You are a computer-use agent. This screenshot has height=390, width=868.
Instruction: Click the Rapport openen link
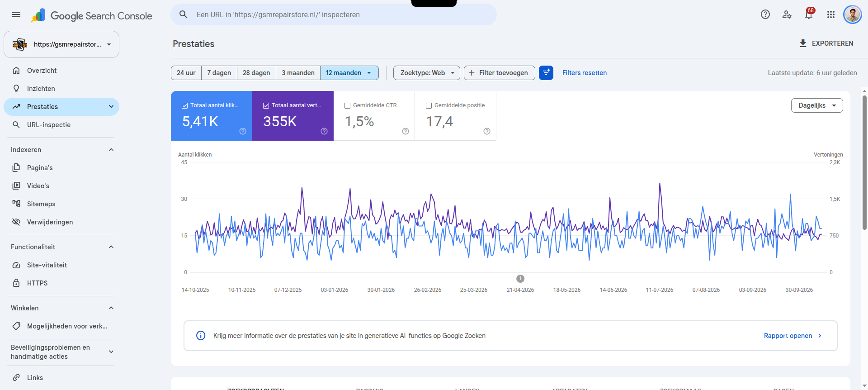pyautogui.click(x=793, y=336)
